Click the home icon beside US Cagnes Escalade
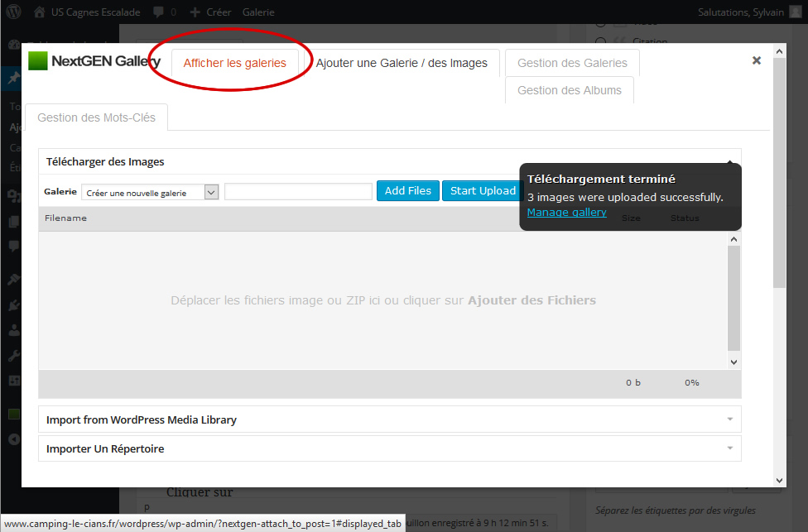Image resolution: width=808 pixels, height=532 pixels. (x=39, y=12)
